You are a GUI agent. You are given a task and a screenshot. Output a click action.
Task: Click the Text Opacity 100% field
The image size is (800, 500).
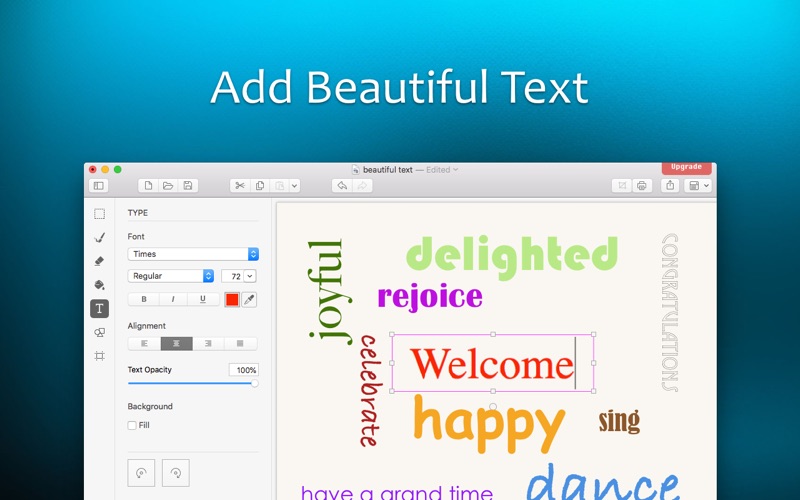244,370
